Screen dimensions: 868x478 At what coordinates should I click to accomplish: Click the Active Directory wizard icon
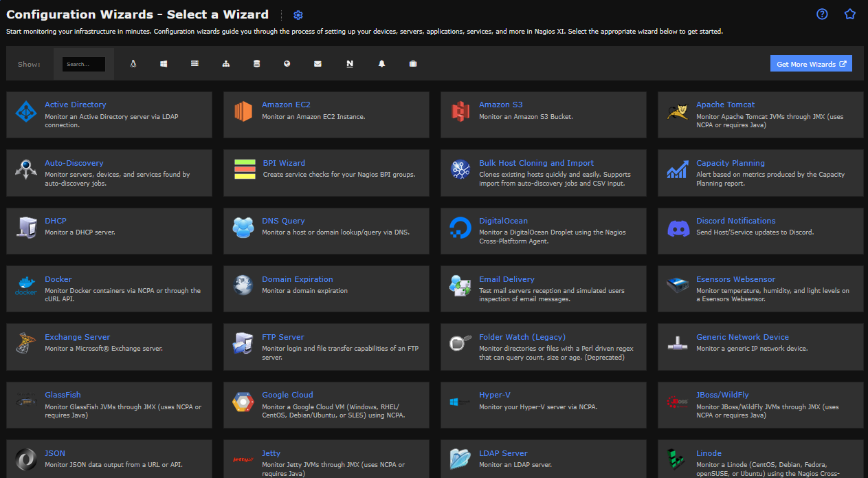(x=26, y=111)
